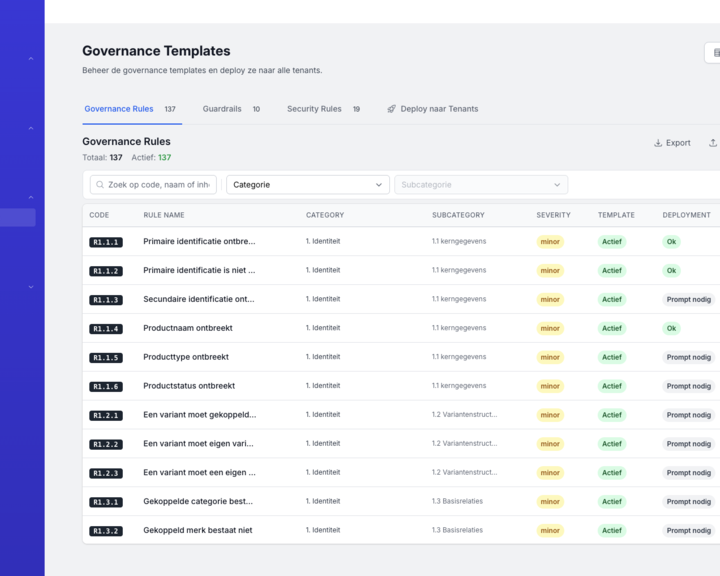
Task: Open rule Gekoppelde categorie best...
Action: pos(198,501)
